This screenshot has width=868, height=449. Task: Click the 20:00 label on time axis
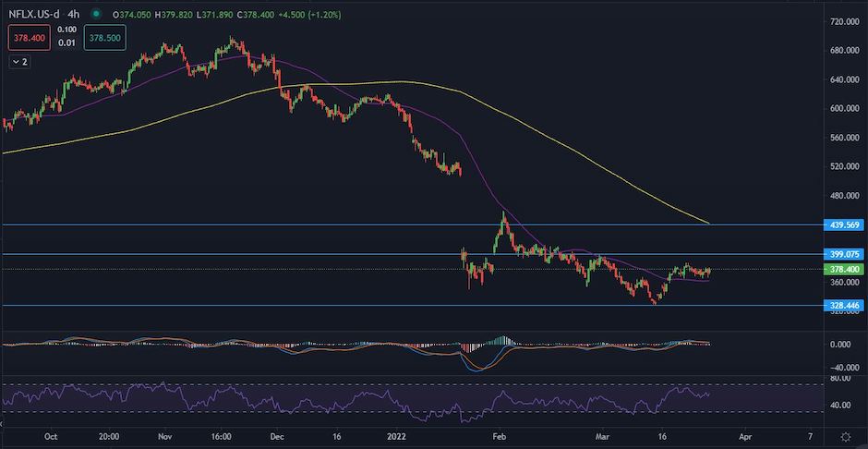(x=110, y=436)
